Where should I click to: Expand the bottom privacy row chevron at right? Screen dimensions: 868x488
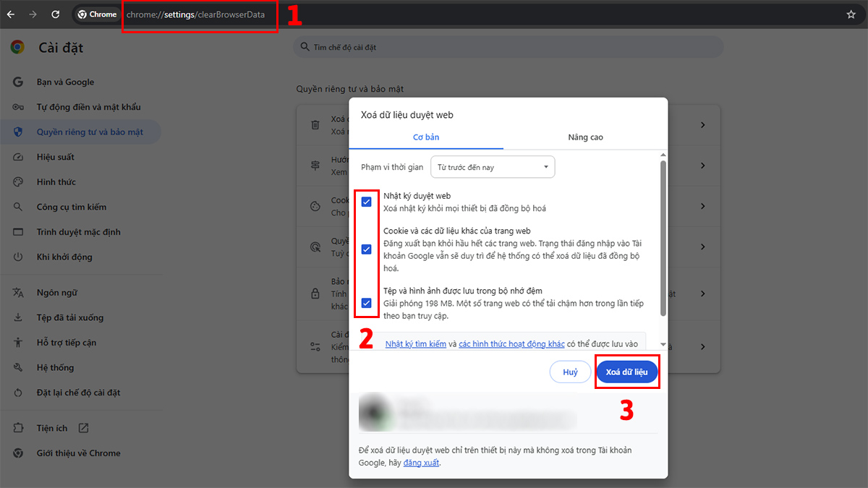(x=702, y=347)
